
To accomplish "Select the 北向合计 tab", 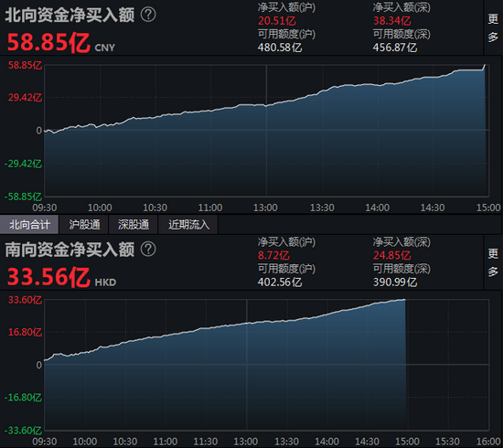I will point(29,225).
